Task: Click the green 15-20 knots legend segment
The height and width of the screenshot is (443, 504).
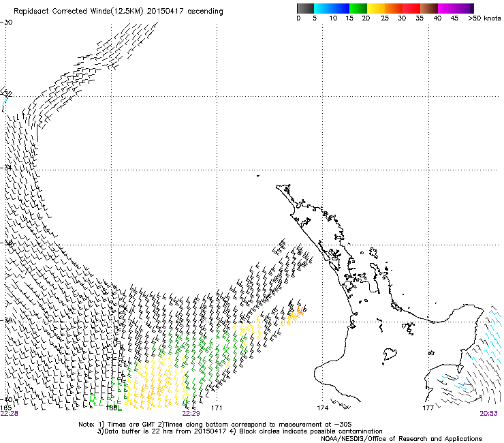Action: [358, 8]
